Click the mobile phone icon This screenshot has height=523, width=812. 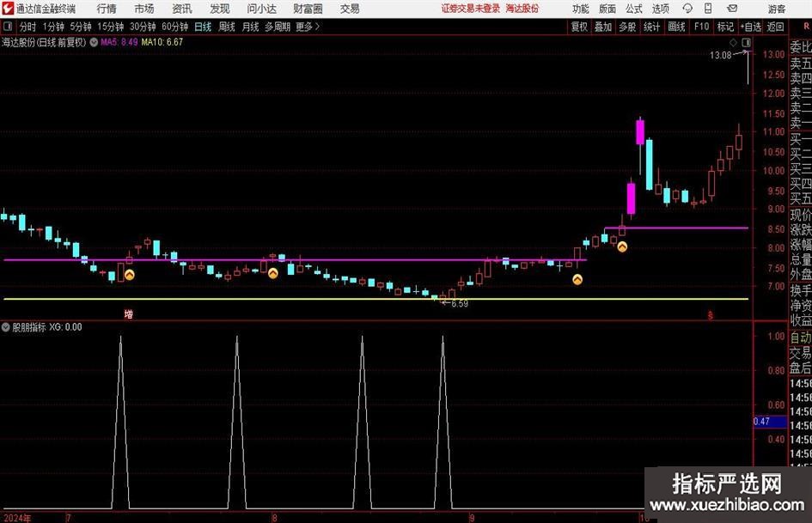[708, 9]
